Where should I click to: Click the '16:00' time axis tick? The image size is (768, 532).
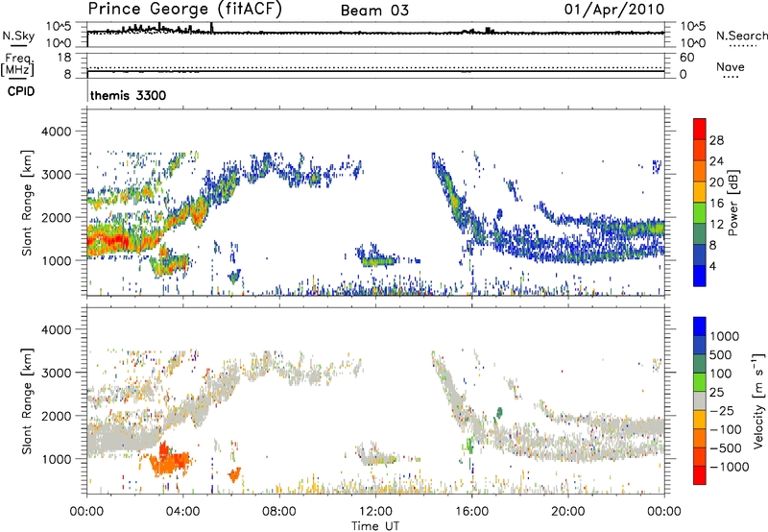click(471, 512)
